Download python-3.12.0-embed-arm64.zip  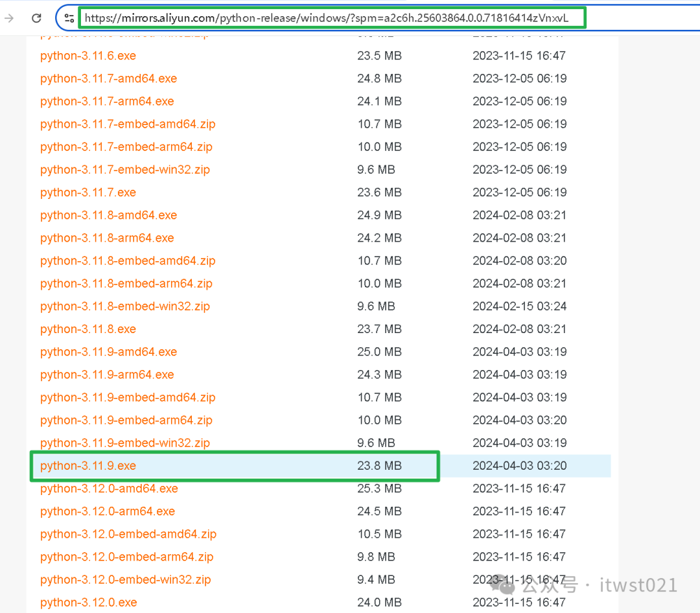click(x=127, y=557)
